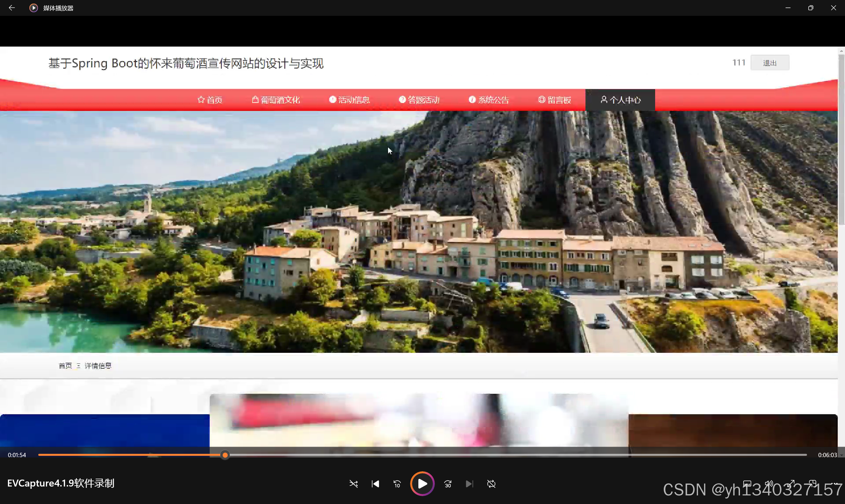Click the page's vertical scrollbar
Image resolution: width=845 pixels, height=504 pixels.
coord(841,139)
